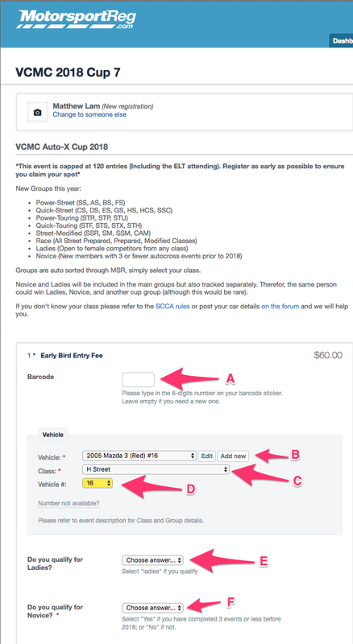Click the $60.00 entry fee amount
The height and width of the screenshot is (644, 353).
(328, 355)
